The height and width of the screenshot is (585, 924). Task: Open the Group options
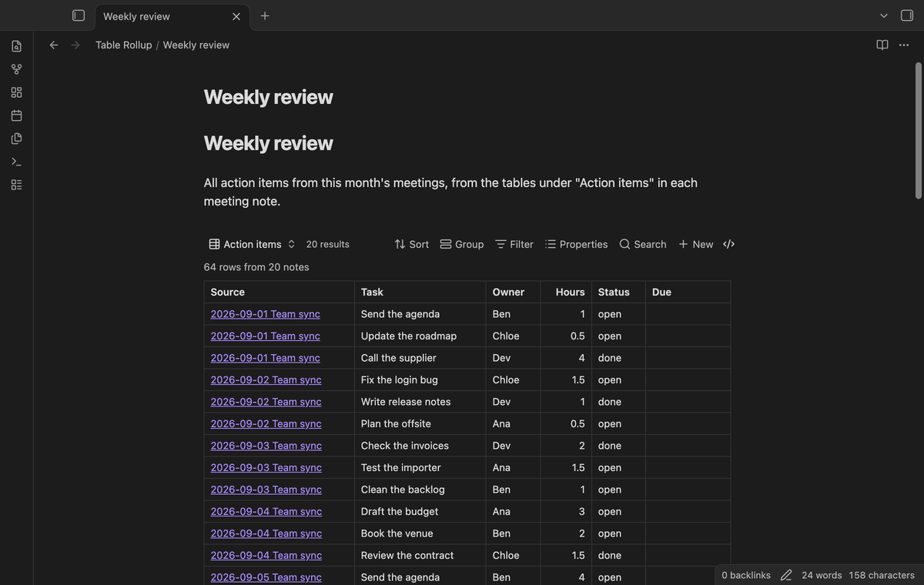pyautogui.click(x=462, y=244)
